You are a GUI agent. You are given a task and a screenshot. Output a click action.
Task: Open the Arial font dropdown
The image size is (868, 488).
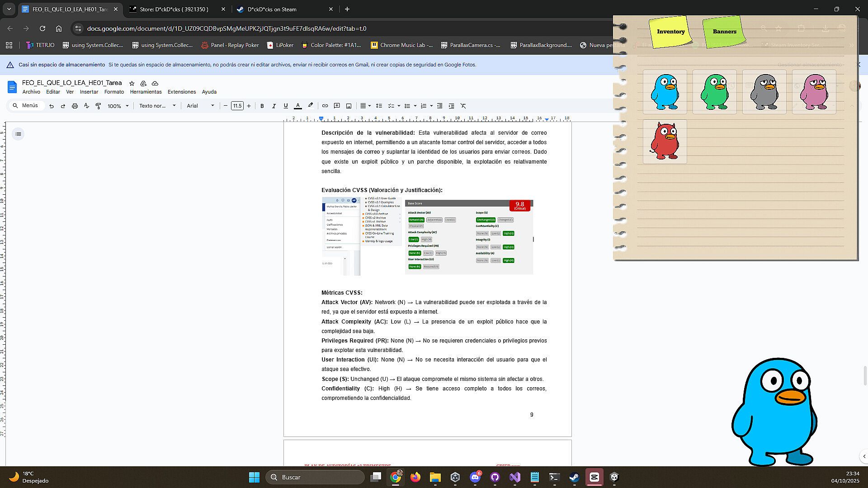(x=200, y=106)
